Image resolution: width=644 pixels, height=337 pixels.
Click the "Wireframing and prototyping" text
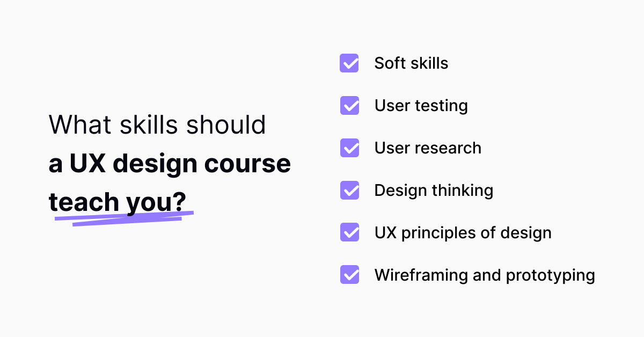(x=484, y=275)
